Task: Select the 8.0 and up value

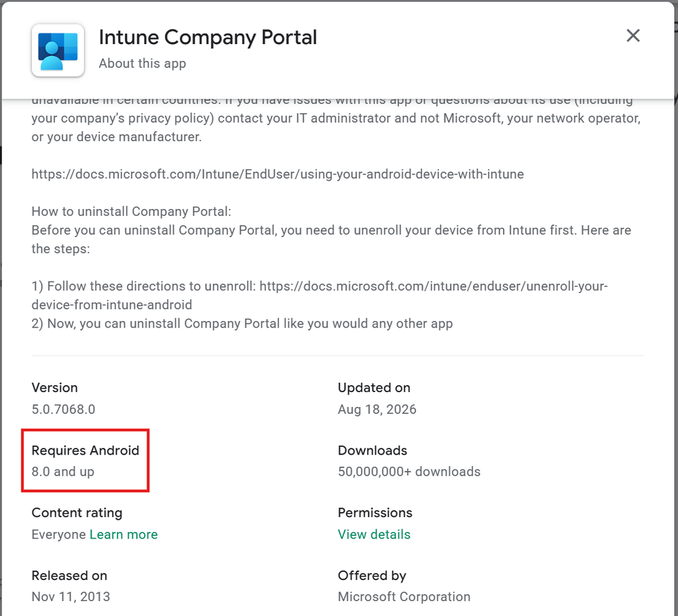Action: tap(62, 471)
